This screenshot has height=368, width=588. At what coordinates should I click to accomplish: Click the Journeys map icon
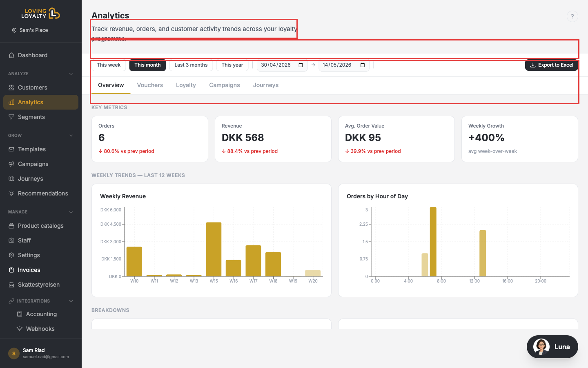coord(11,179)
